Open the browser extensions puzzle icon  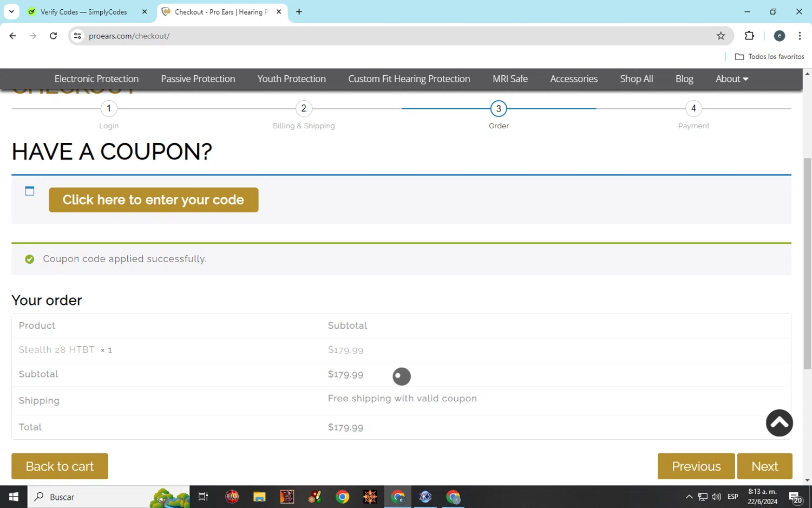[x=749, y=36]
